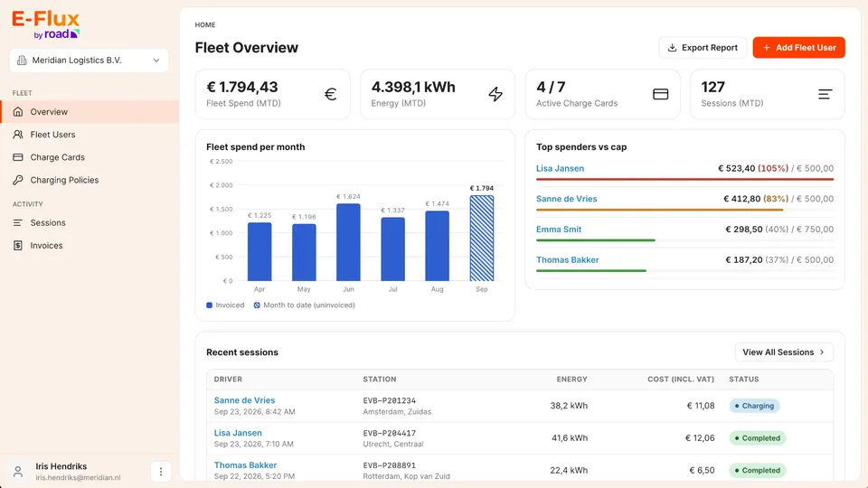Click the download icon in Export Report
This screenshot has height=488, width=868.
point(672,48)
